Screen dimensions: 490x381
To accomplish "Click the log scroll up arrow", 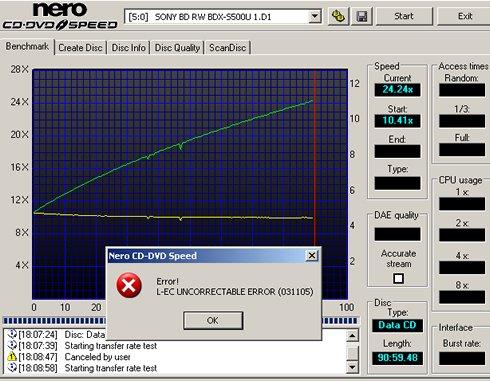I will (x=352, y=335).
